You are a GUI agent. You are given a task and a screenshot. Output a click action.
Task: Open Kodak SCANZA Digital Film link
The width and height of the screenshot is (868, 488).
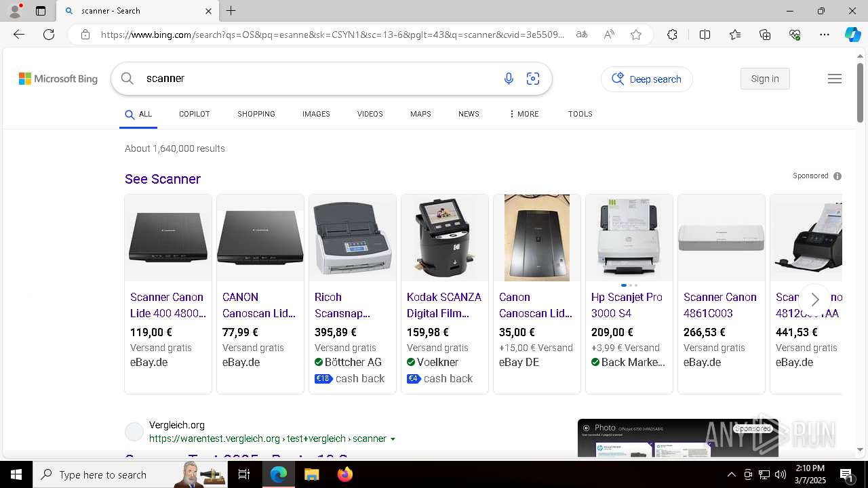click(x=444, y=305)
